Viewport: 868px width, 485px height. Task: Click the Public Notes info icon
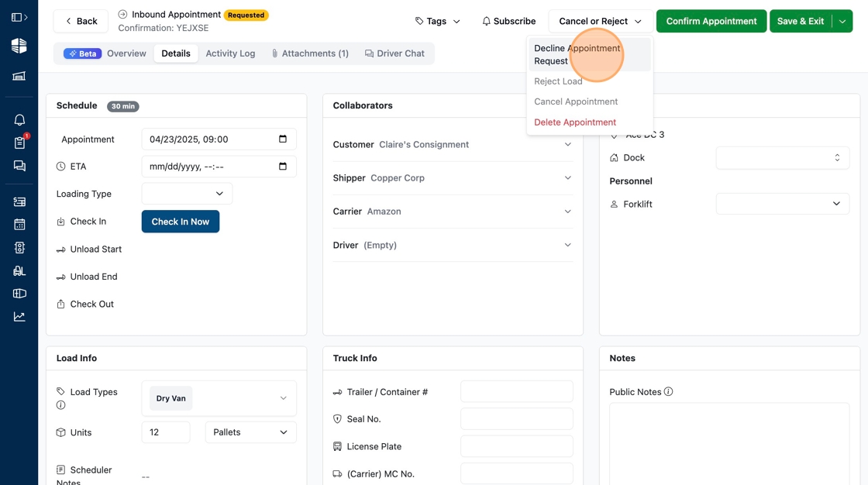tap(668, 392)
